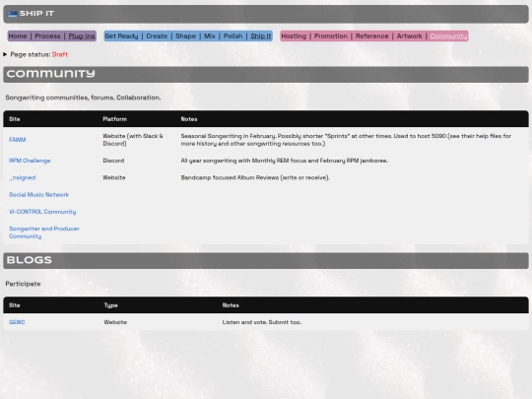532x399 pixels.
Task: Open the VI-CONTROL Community link
Action: 42,212
